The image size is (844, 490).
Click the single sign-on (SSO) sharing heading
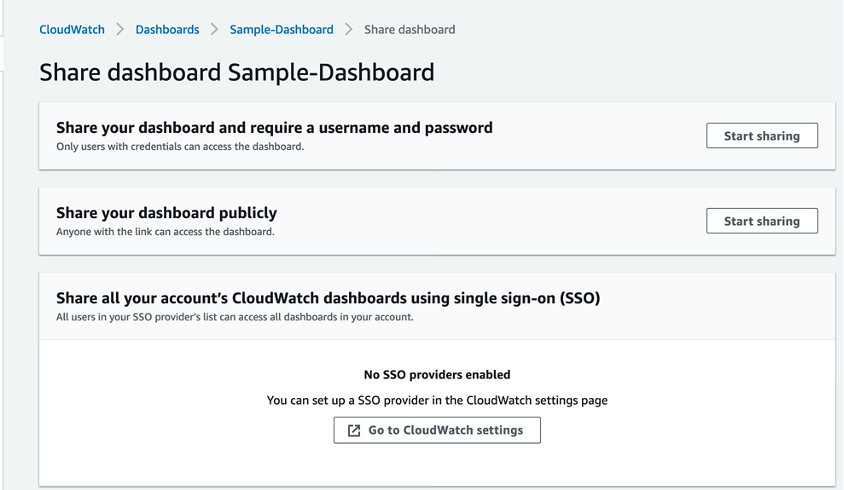pyautogui.click(x=328, y=298)
